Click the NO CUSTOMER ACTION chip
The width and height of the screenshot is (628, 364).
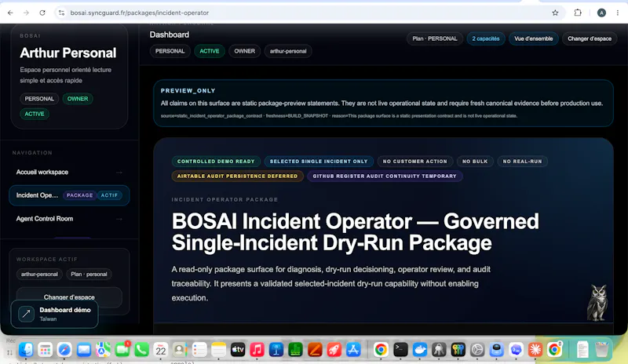(415, 162)
